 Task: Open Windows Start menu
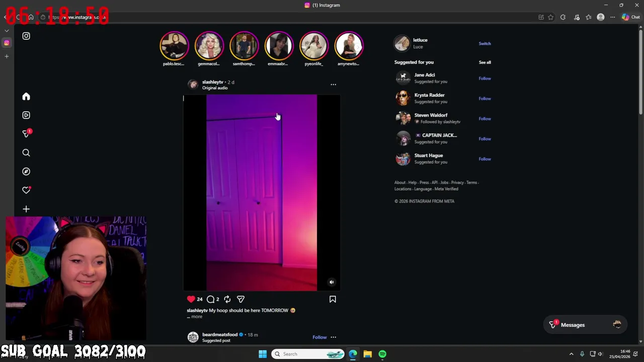coord(263,354)
